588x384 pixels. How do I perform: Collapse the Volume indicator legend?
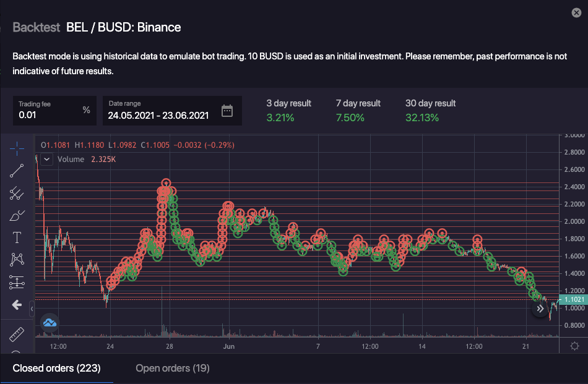(x=47, y=159)
